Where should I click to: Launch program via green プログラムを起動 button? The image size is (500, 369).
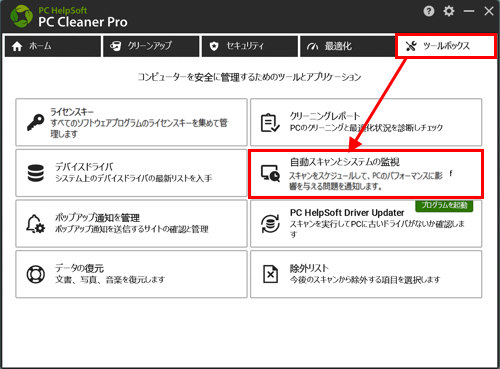point(444,205)
